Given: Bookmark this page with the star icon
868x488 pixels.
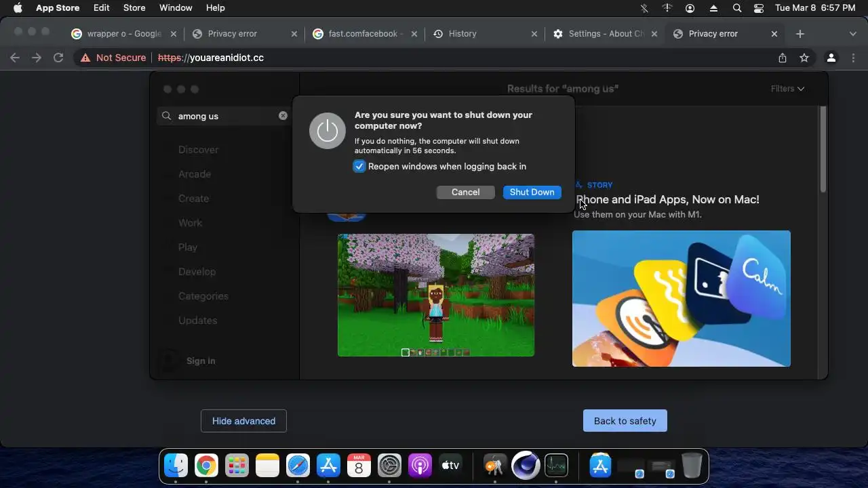Looking at the screenshot, I should point(804,58).
